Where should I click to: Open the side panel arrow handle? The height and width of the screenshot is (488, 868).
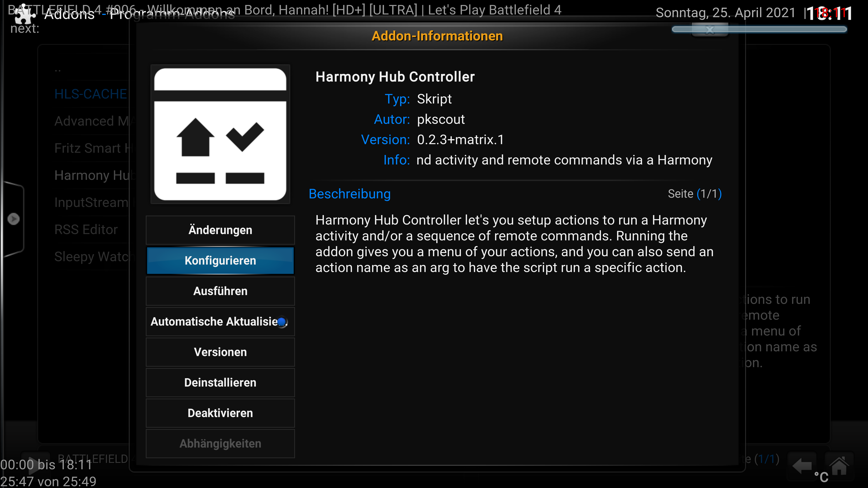(13, 219)
